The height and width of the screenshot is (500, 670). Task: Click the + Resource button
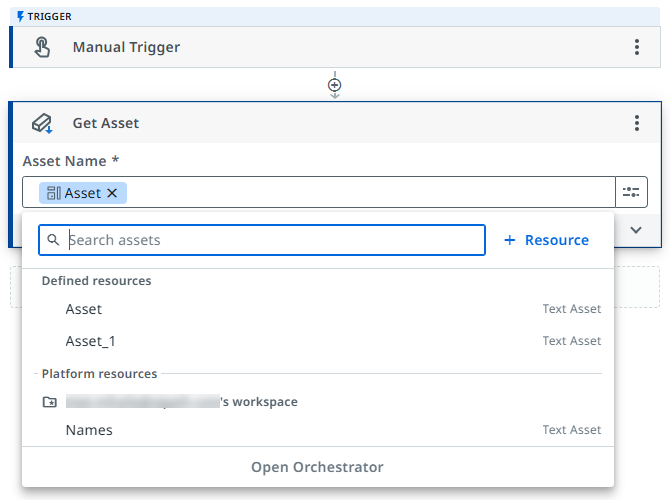(x=546, y=240)
